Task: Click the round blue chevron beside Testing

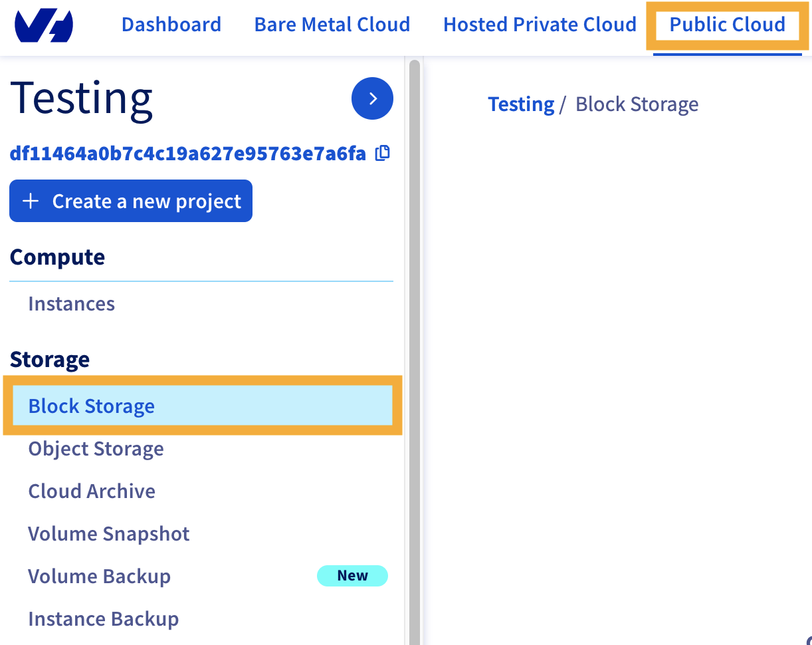Action: [372, 98]
